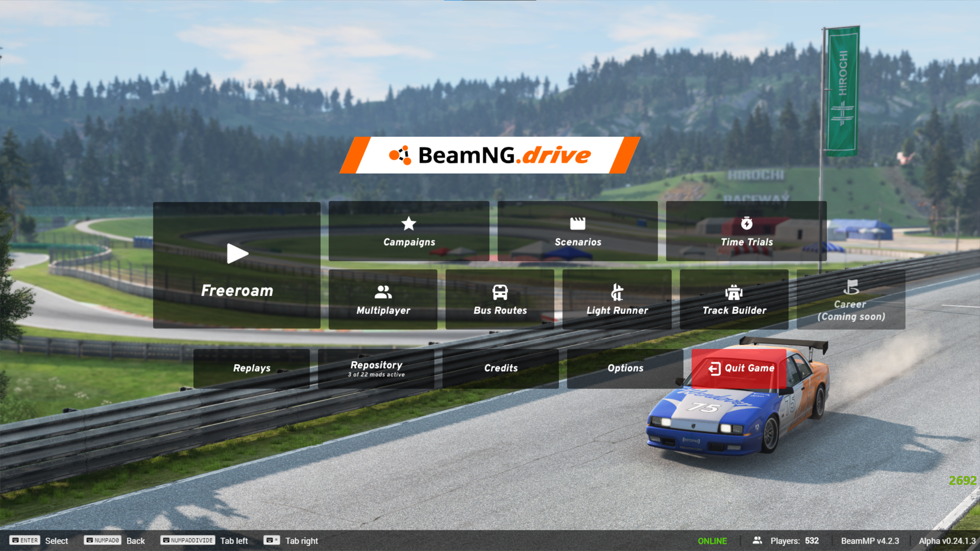Open the Bus Routes menu label
The image size is (980, 551).
500,310
